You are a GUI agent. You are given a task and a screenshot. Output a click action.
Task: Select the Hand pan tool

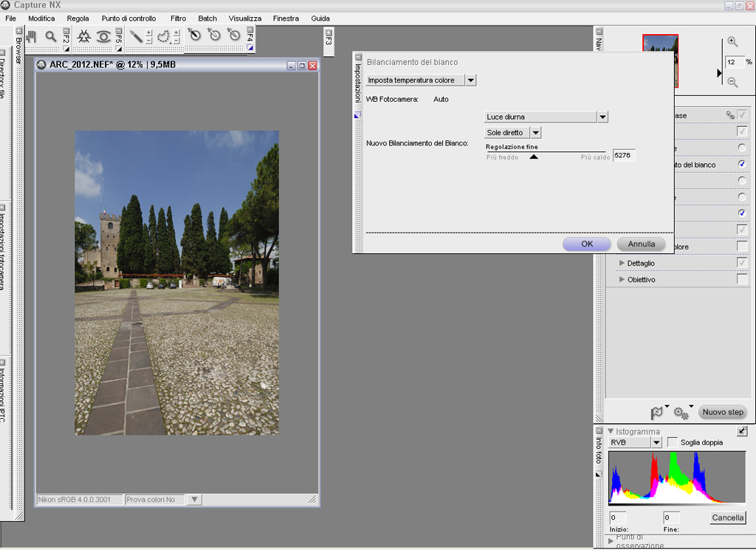(31, 36)
